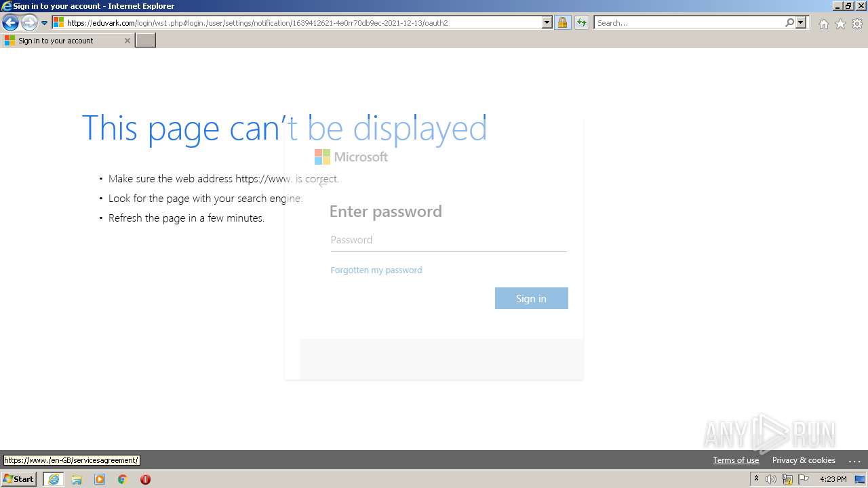
Task: Open a new blank tab
Action: coord(145,41)
